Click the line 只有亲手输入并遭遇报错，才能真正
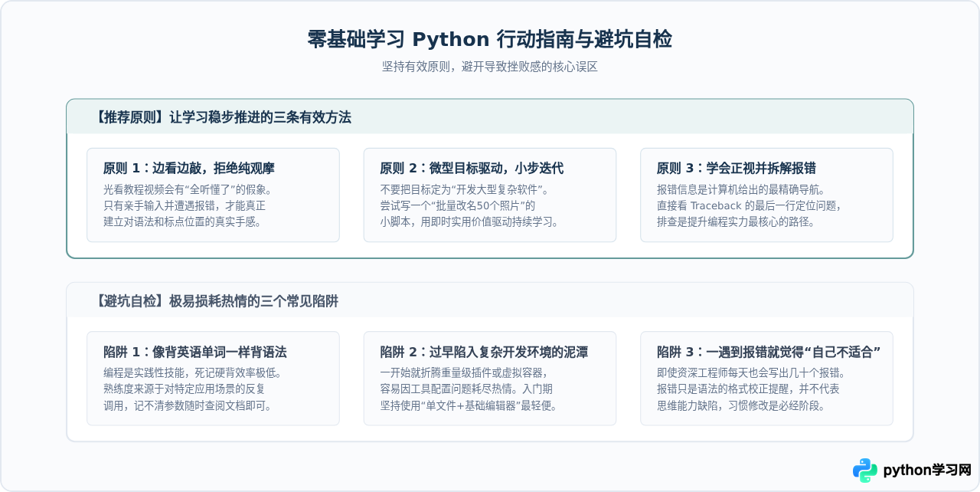Viewport: 980px width, 492px height. (x=185, y=205)
